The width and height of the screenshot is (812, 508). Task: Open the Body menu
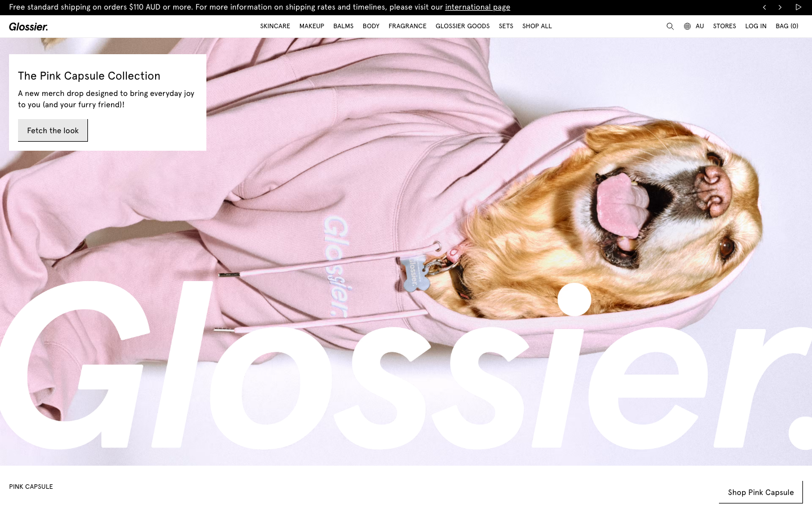tap(371, 27)
